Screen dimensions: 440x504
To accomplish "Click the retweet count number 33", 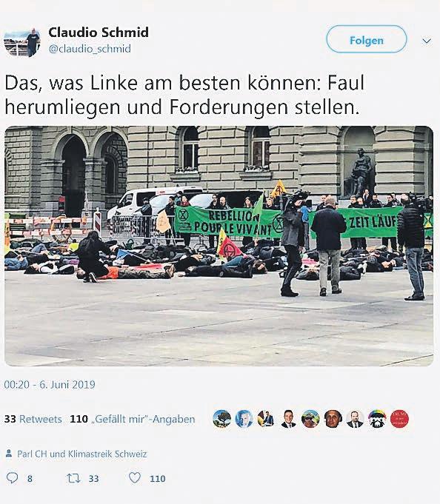I will 93,479.
